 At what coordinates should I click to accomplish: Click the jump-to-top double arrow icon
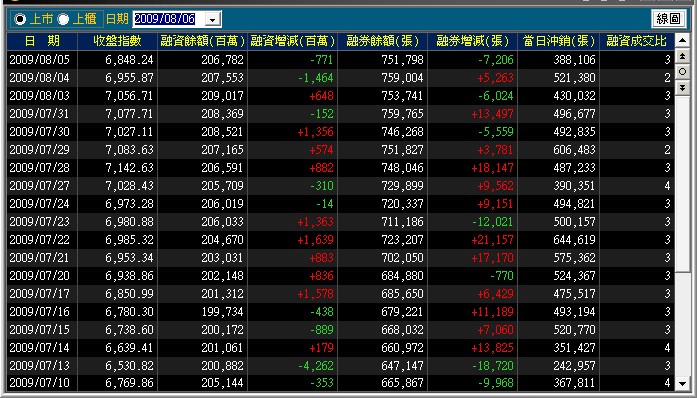[682, 56]
